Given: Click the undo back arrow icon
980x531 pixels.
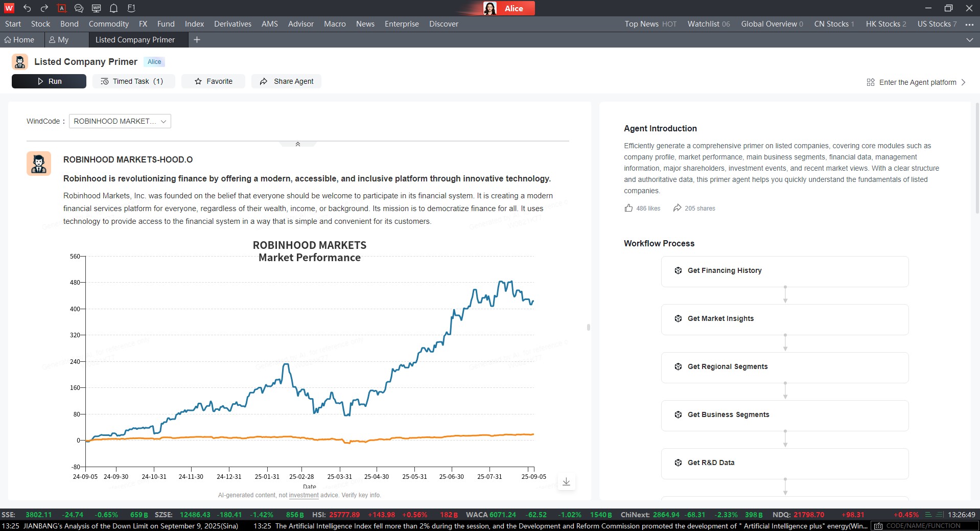Looking at the screenshot, I should coord(27,8).
